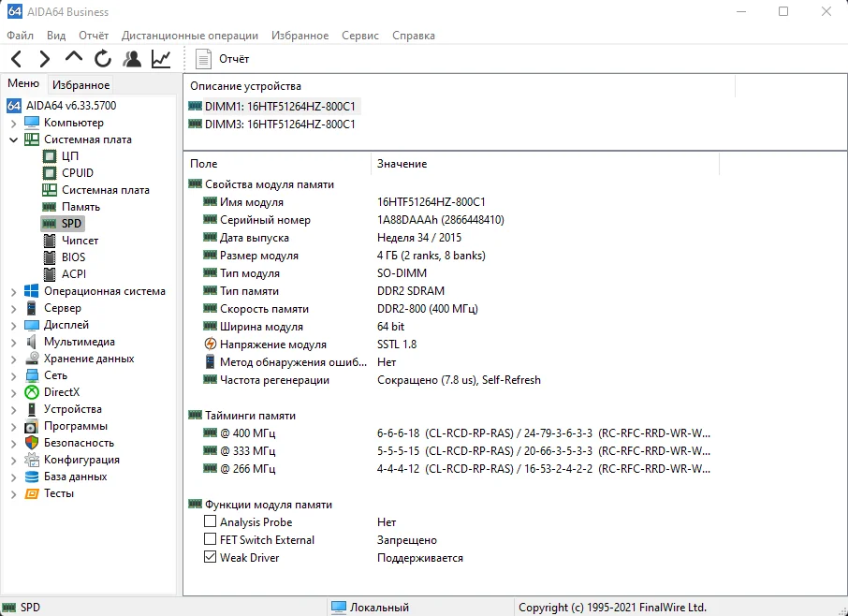Click the Мультимедиа speaker icon
848x616 pixels.
(32, 342)
